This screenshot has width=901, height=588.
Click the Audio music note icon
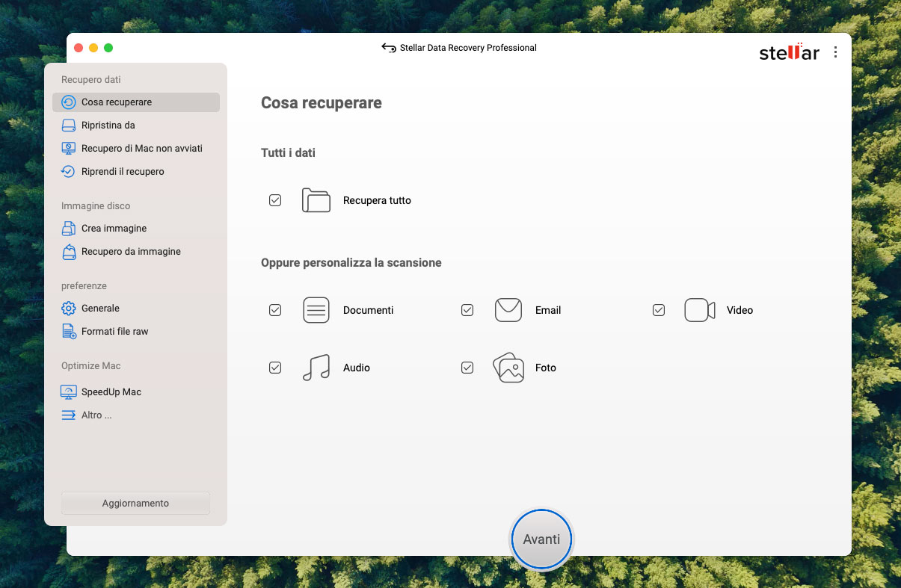coord(316,368)
